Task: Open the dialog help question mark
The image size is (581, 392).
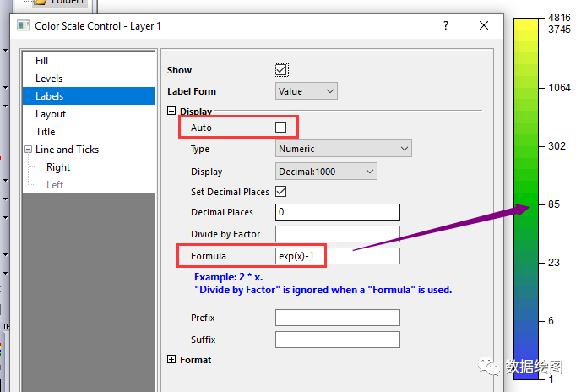Action: pos(446,25)
